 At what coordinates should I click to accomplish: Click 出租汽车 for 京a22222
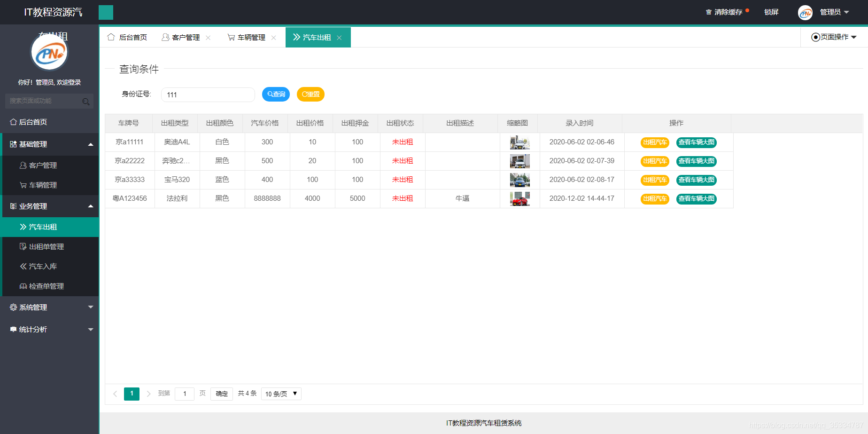click(x=655, y=161)
